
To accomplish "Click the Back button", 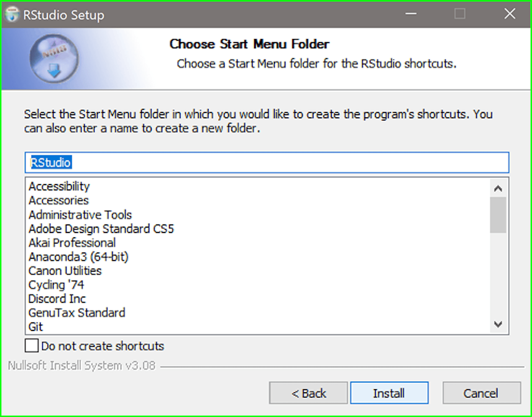I will pos(308,393).
